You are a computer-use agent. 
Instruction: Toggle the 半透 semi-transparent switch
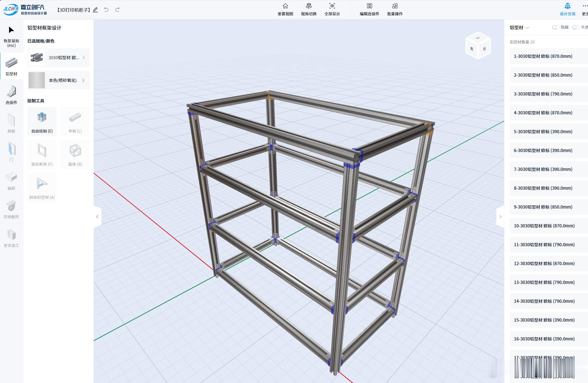tap(576, 27)
